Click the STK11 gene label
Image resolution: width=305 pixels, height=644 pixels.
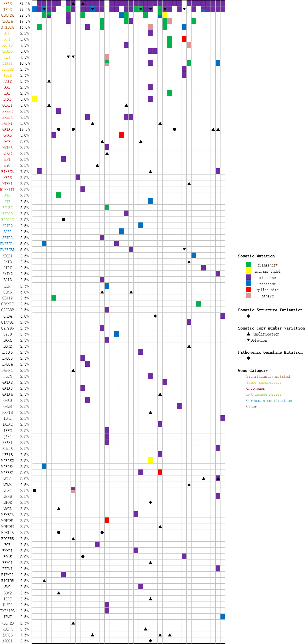click(x=7, y=63)
